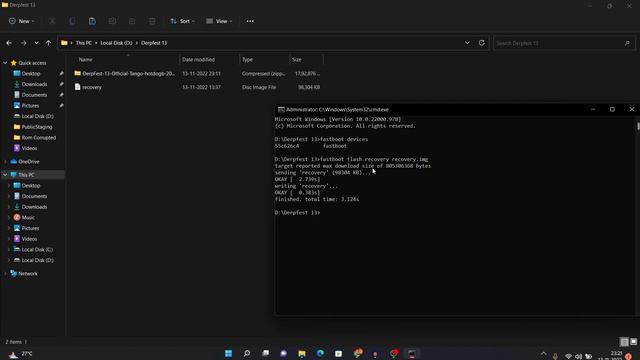
Task: Click the Search Derpfest 13 field
Action: click(564, 43)
